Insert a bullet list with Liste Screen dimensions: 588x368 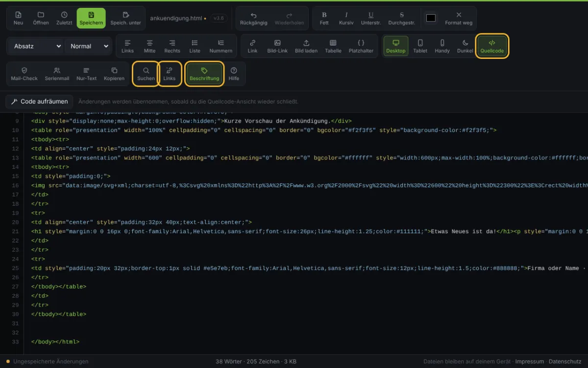195,46
